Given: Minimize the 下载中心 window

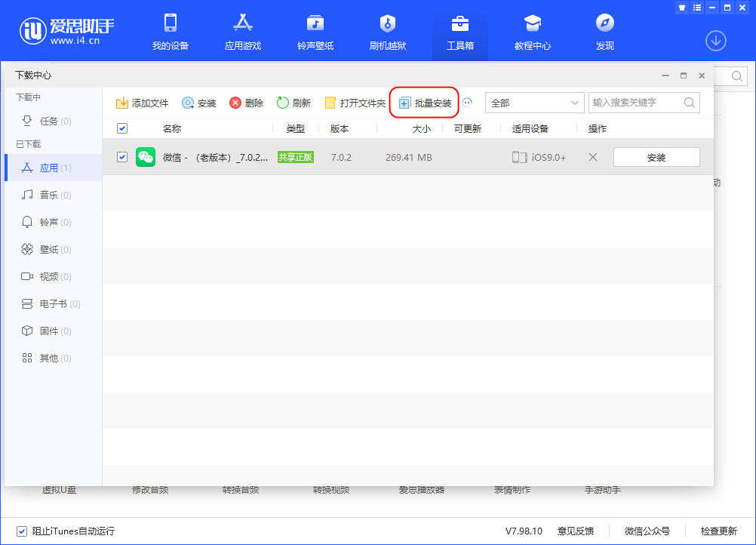Looking at the screenshot, I should click(665, 75).
